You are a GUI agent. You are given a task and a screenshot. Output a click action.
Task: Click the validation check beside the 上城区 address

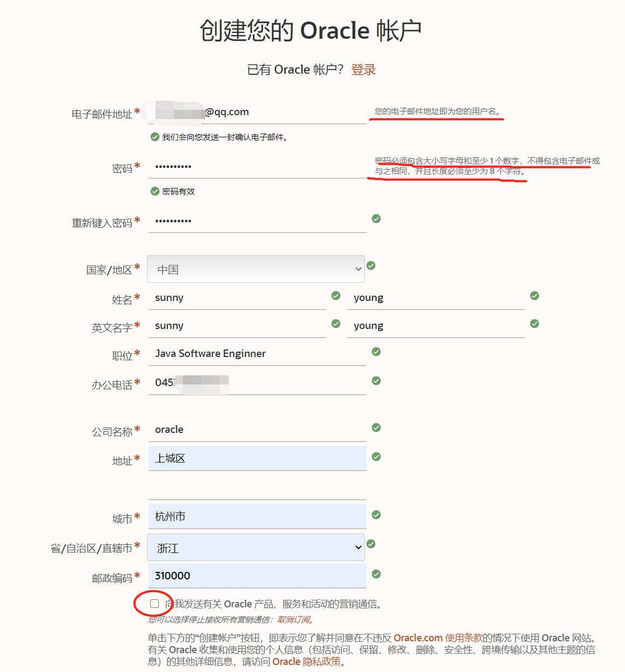(376, 457)
